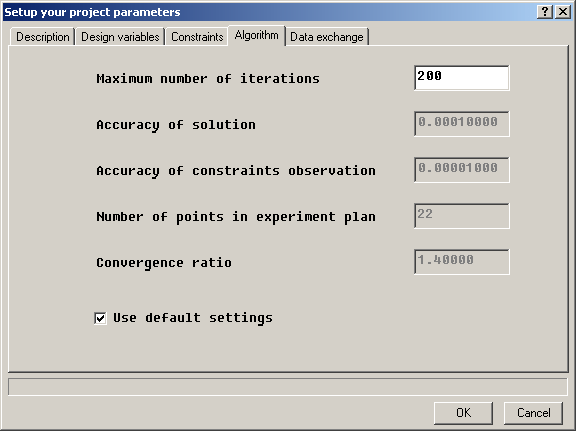Close the Setup project parameters dialog

click(x=563, y=12)
